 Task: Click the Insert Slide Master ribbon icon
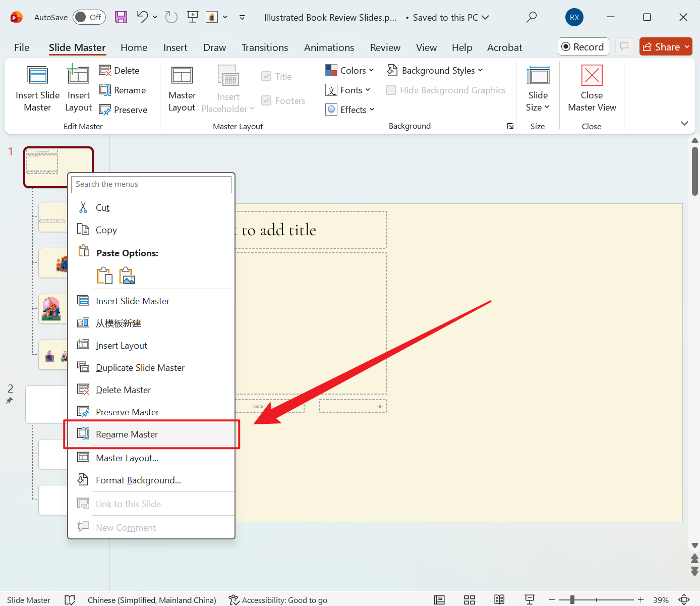(37, 76)
